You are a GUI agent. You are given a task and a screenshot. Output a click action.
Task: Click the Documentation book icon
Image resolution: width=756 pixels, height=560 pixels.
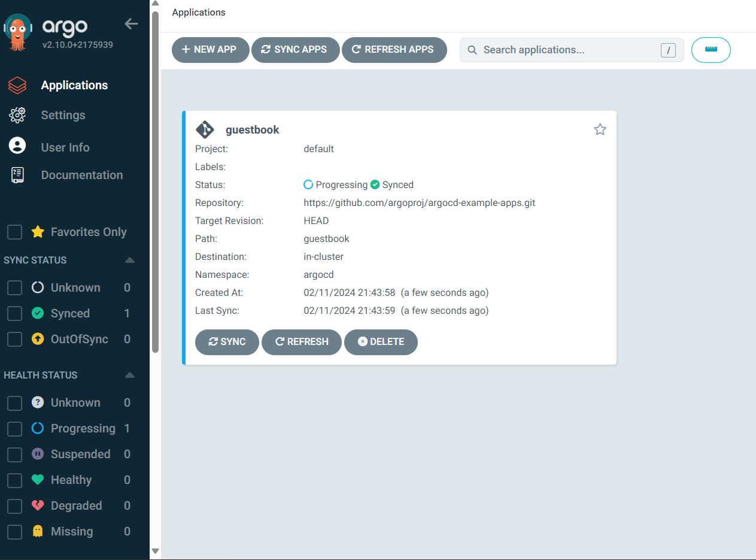tap(17, 175)
